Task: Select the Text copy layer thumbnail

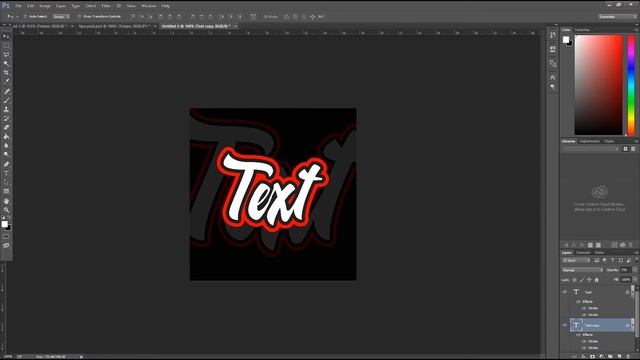Action: [576, 325]
